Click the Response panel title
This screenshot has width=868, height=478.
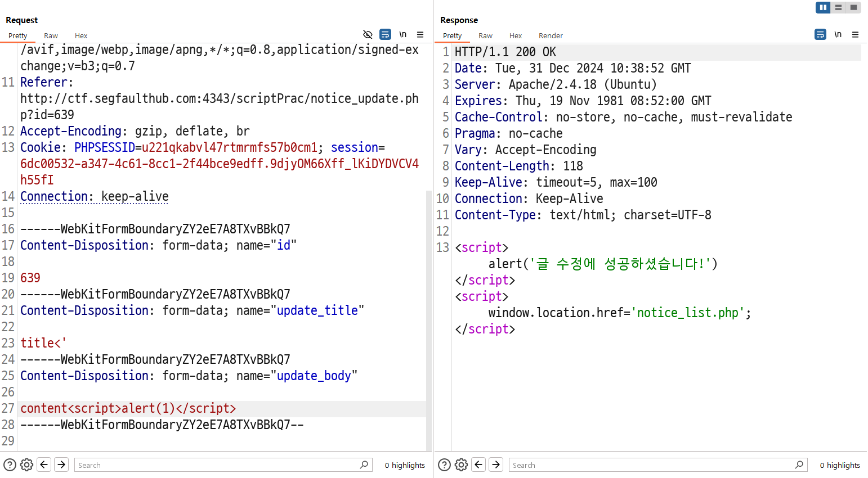click(x=459, y=20)
